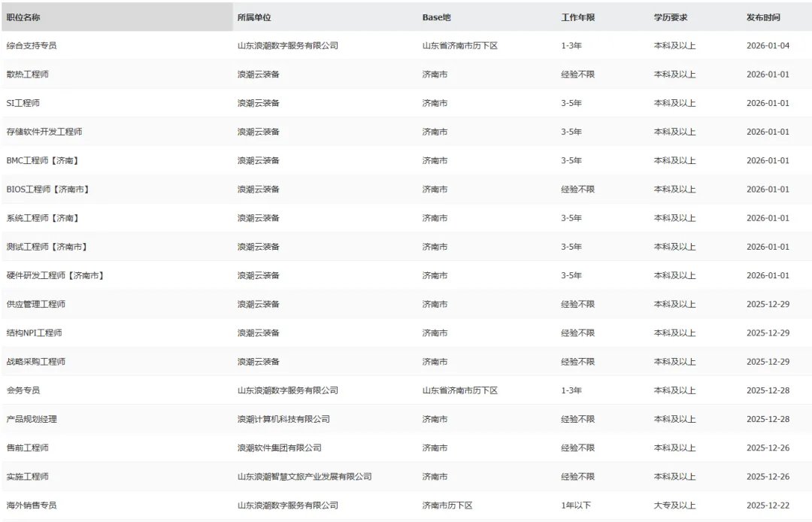Select 3-5年 in the 硬件研发工程师【济南市】 row
This screenshot has width=812, height=522.
pyautogui.click(x=571, y=275)
